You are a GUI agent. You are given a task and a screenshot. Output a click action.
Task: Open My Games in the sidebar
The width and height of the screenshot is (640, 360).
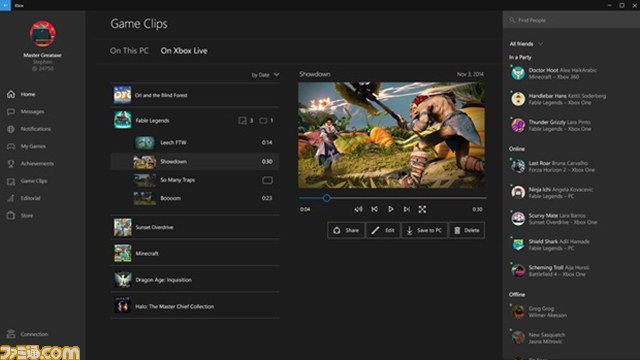[x=26, y=146]
